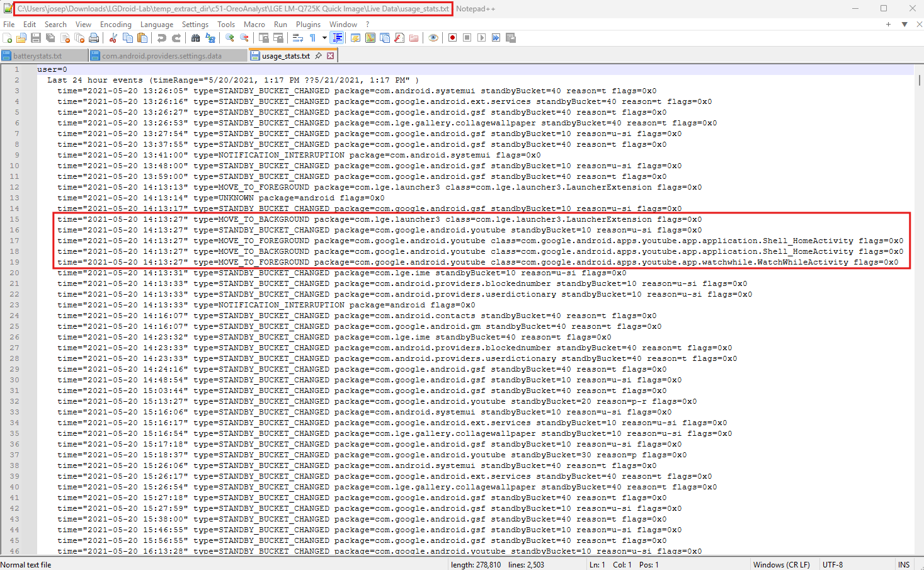Expand the dropdown arrow next to the pilcrow

(x=324, y=38)
